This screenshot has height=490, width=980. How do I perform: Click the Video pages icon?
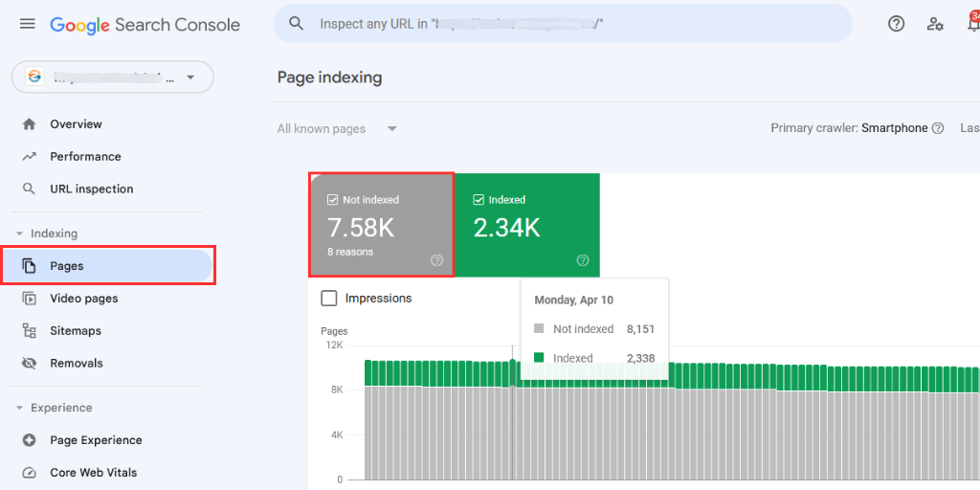click(x=29, y=299)
